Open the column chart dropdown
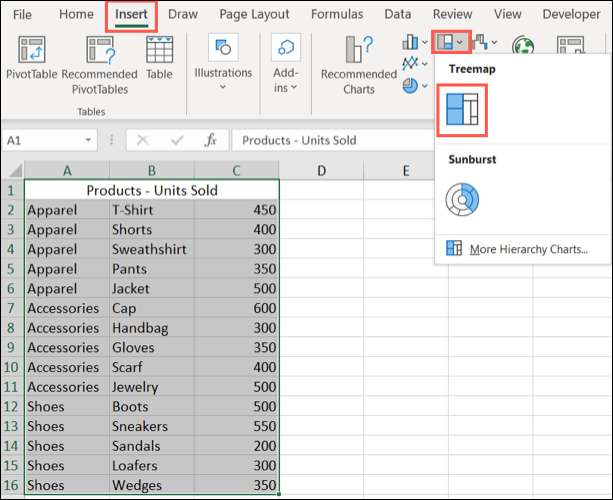Viewport: 613px width, 500px height. (x=414, y=42)
